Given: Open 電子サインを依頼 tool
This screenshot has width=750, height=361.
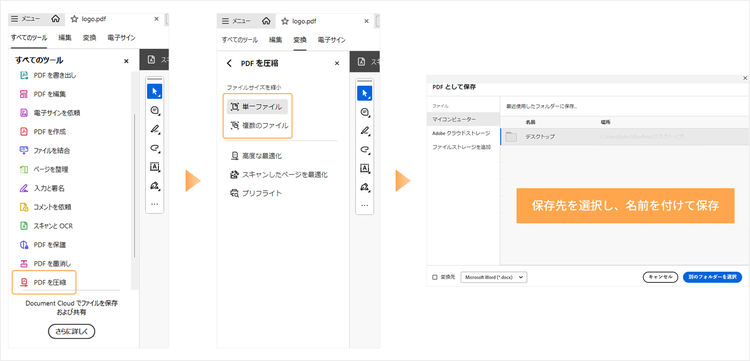Looking at the screenshot, I should [50, 113].
